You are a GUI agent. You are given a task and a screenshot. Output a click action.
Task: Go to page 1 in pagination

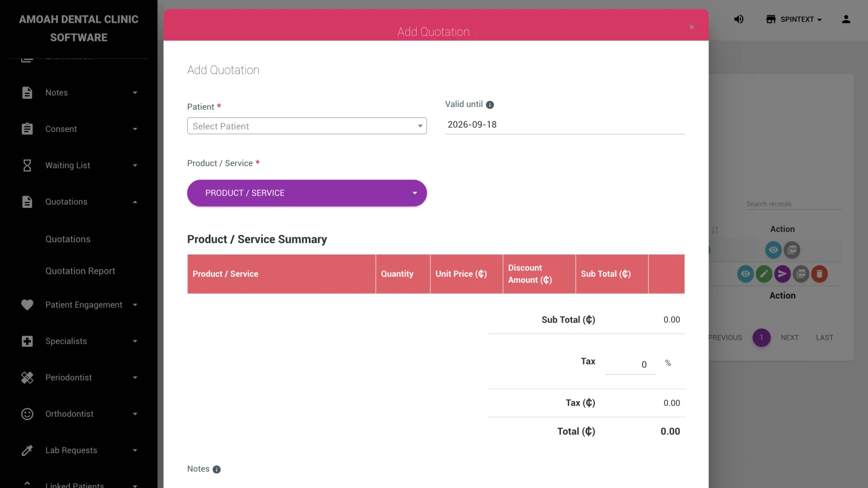(x=762, y=338)
